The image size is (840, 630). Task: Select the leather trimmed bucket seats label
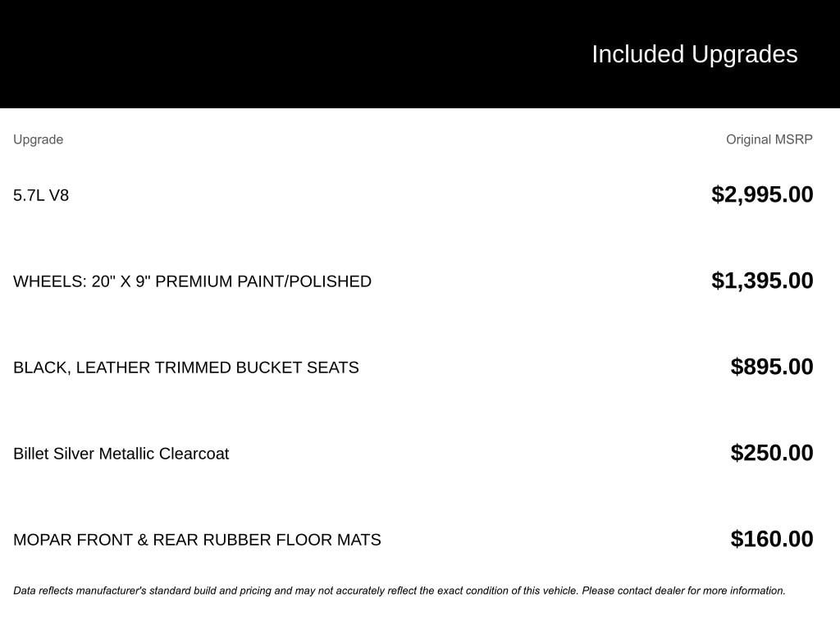(185, 367)
